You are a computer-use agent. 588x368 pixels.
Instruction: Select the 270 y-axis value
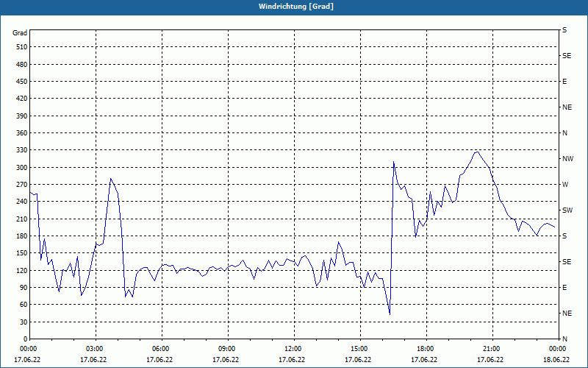[22, 185]
